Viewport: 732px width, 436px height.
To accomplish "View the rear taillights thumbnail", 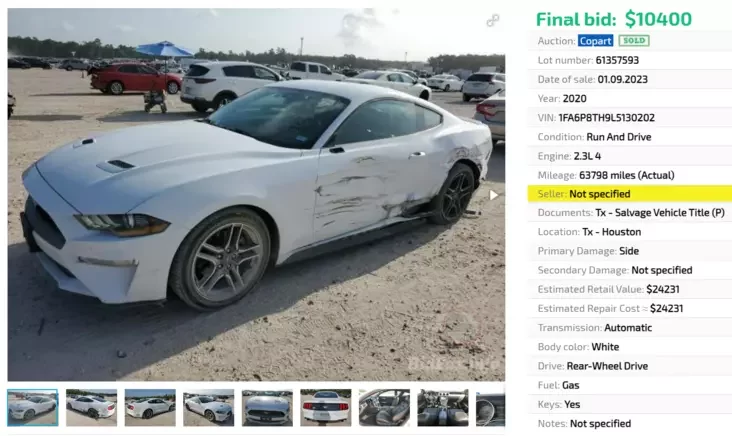I will point(326,408).
